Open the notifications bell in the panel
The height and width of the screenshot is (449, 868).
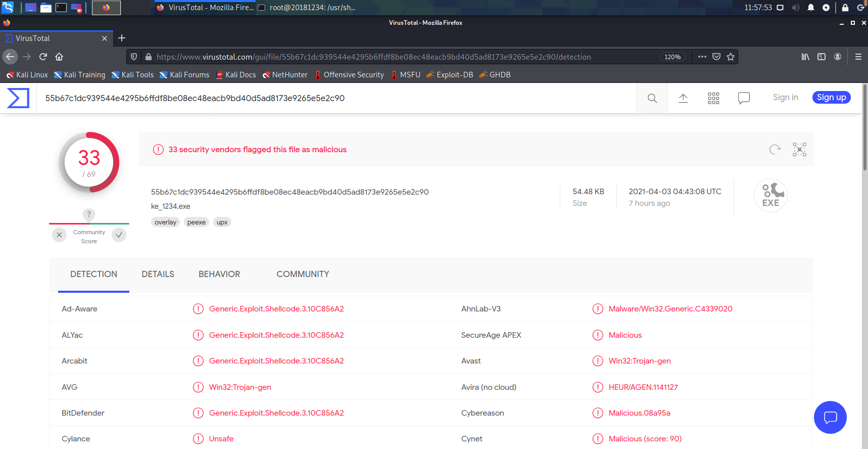(811, 8)
